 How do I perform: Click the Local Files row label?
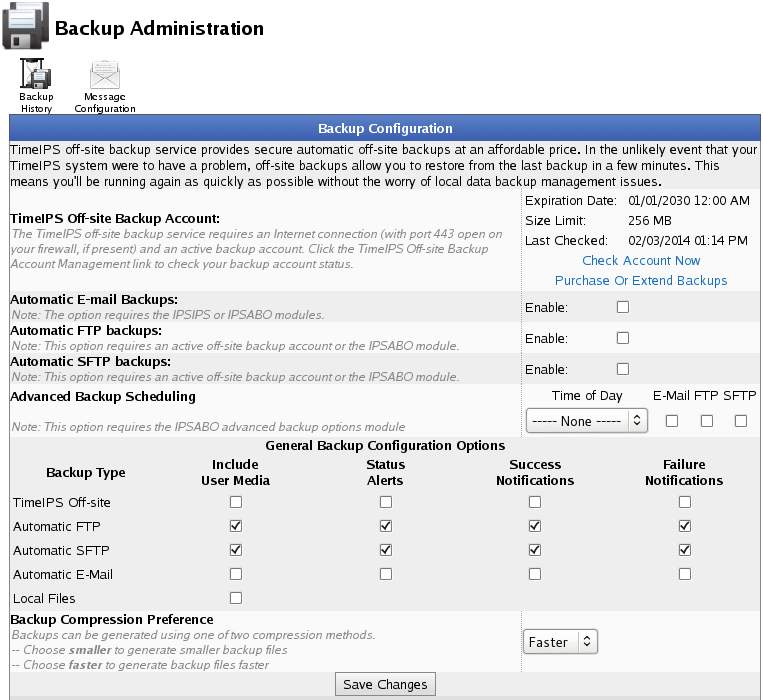pyautogui.click(x=44, y=598)
